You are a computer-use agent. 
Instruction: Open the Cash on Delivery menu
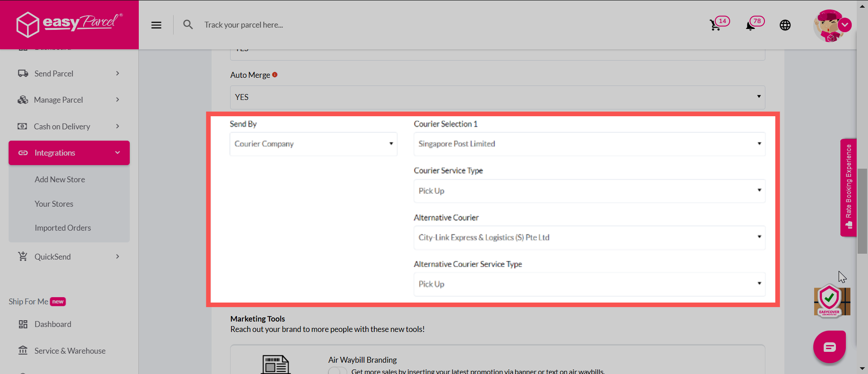pyautogui.click(x=69, y=126)
